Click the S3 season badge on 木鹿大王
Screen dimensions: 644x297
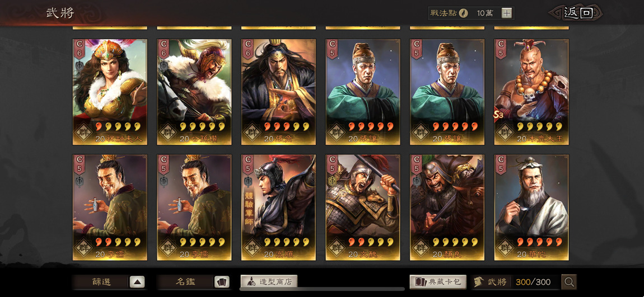498,115
